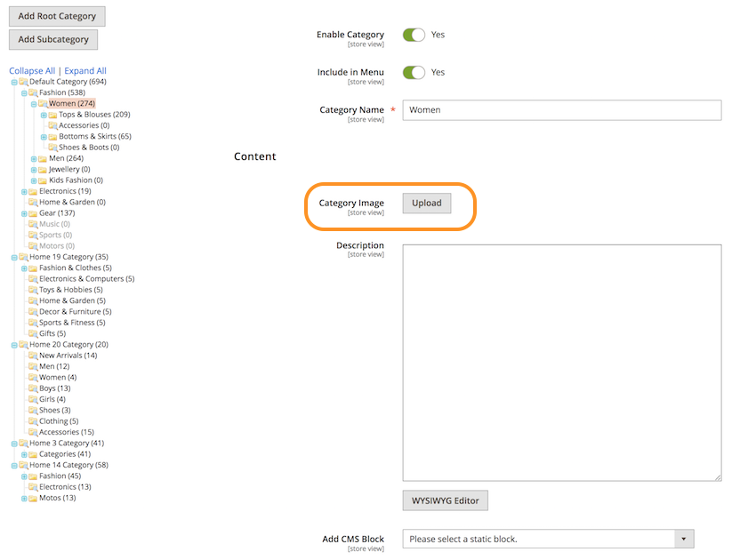756x560 pixels.
Task: Click the New Arrivals (14) folder icon
Action: 33,356
